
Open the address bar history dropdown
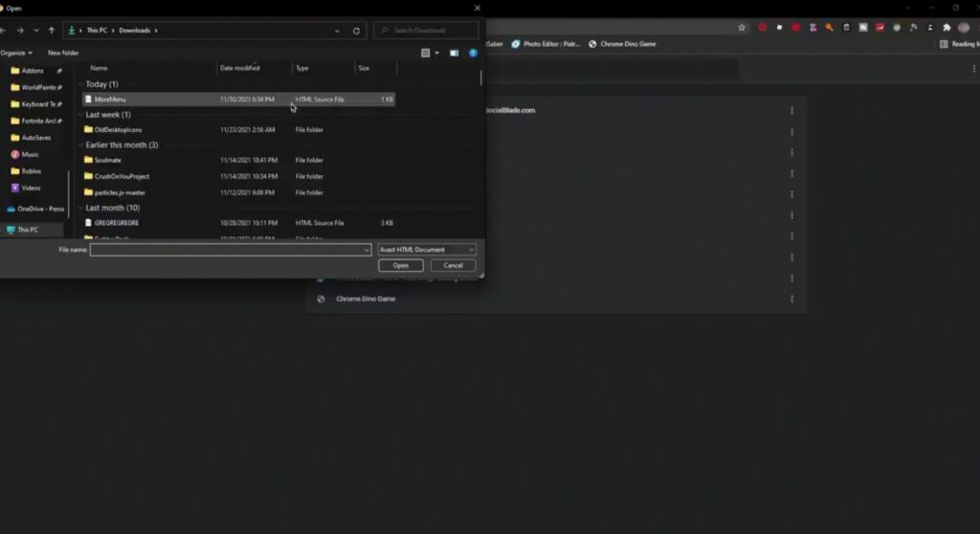[x=337, y=31]
